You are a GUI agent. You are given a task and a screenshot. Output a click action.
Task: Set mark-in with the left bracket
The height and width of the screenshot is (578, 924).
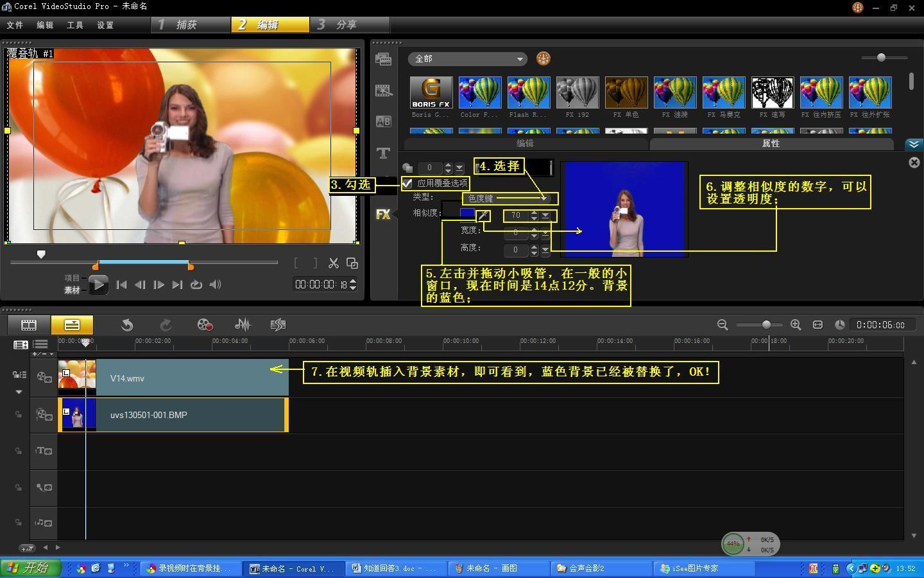[296, 263]
